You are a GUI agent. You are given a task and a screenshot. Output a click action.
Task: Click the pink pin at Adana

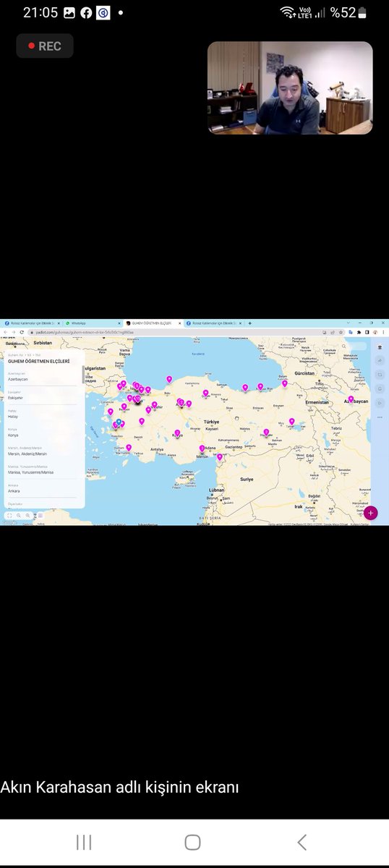[202, 448]
